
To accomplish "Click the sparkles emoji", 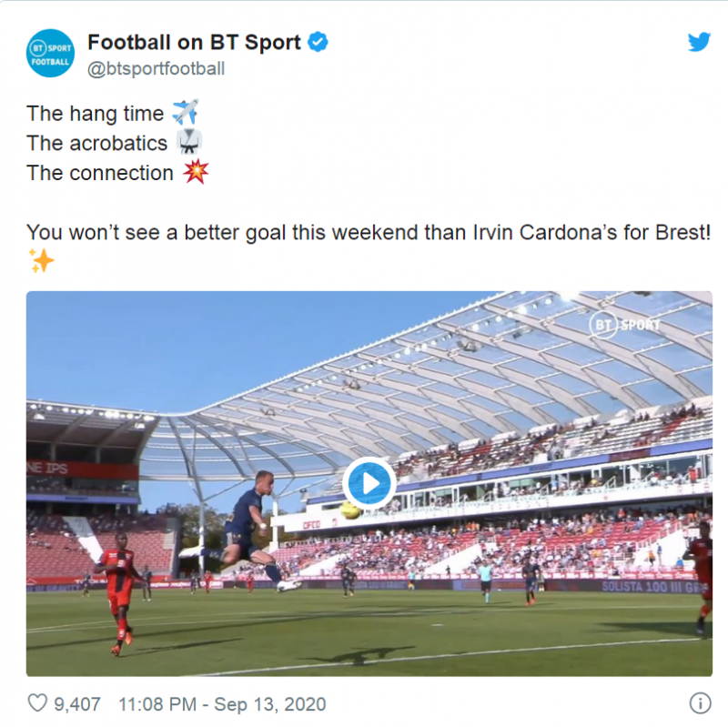I will click(x=41, y=261).
